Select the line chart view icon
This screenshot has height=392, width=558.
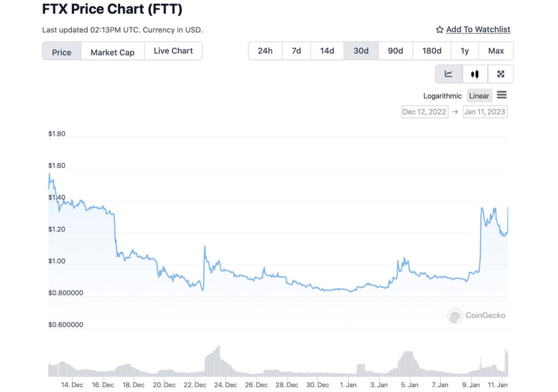tap(448, 73)
